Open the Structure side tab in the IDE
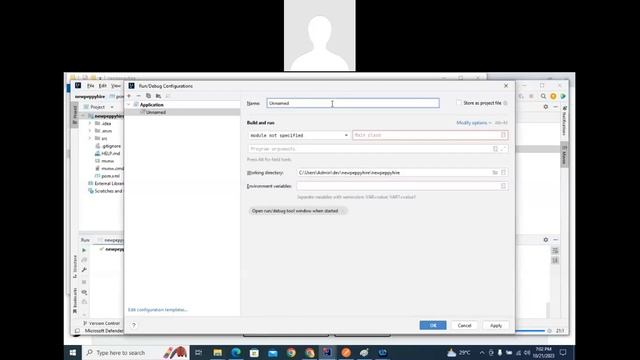This screenshot has height=360, width=640. [75, 267]
